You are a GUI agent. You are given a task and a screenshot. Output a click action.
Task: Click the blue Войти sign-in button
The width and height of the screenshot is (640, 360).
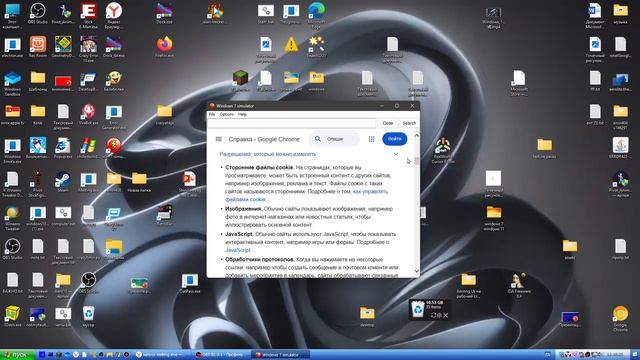[x=395, y=139]
